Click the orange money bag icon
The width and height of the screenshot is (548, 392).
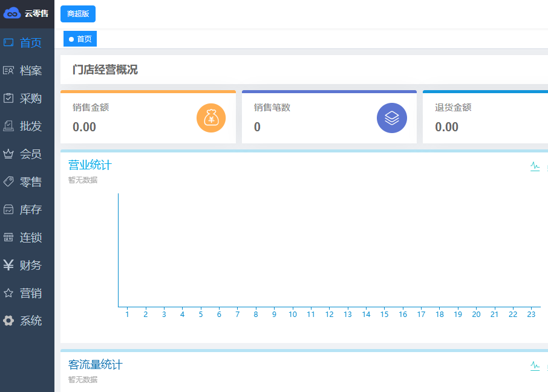pos(211,118)
